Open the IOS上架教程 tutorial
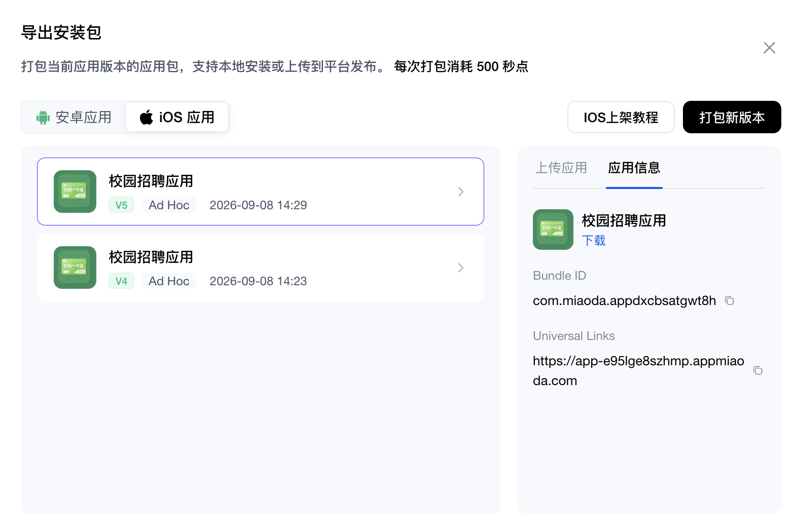This screenshot has height=532, width=795. click(621, 117)
